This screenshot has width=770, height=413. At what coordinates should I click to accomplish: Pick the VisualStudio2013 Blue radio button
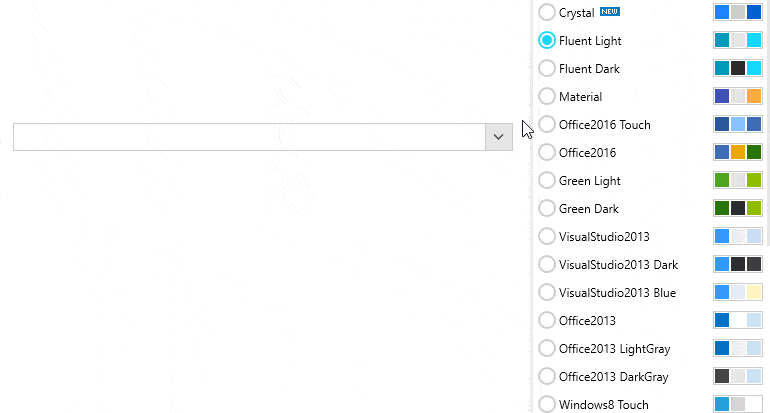pyautogui.click(x=547, y=292)
